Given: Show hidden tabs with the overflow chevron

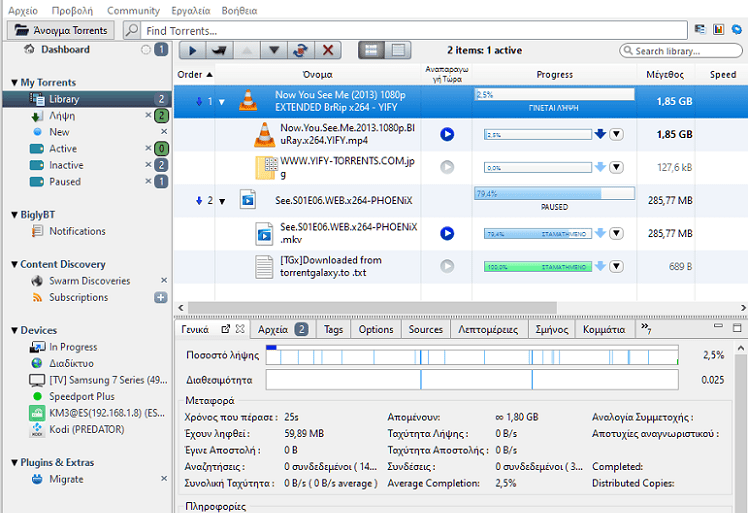Looking at the screenshot, I should click(646, 328).
